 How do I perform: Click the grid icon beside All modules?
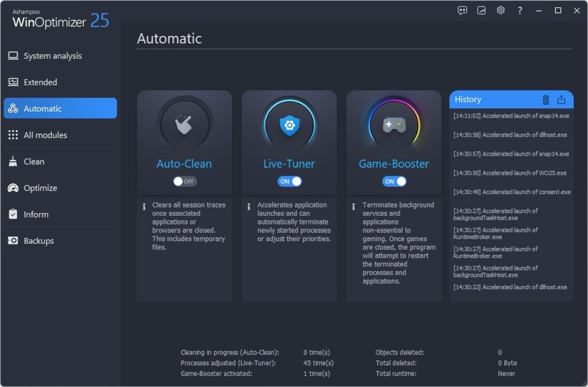tap(13, 135)
